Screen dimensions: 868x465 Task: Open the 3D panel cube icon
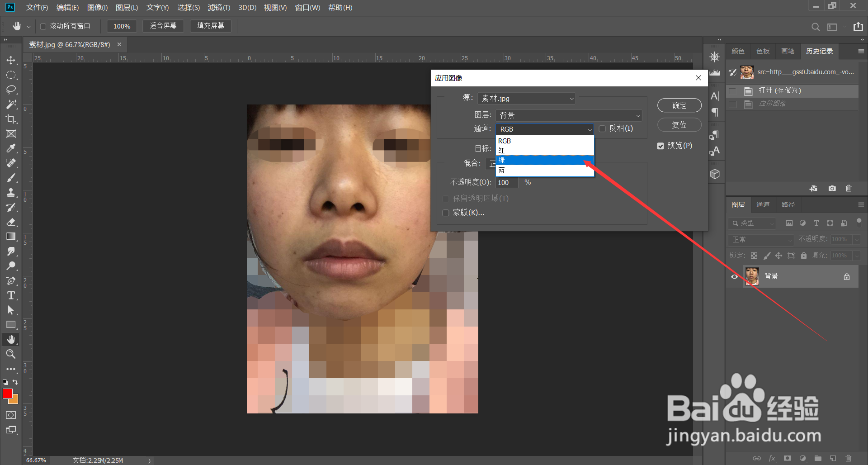click(x=715, y=174)
